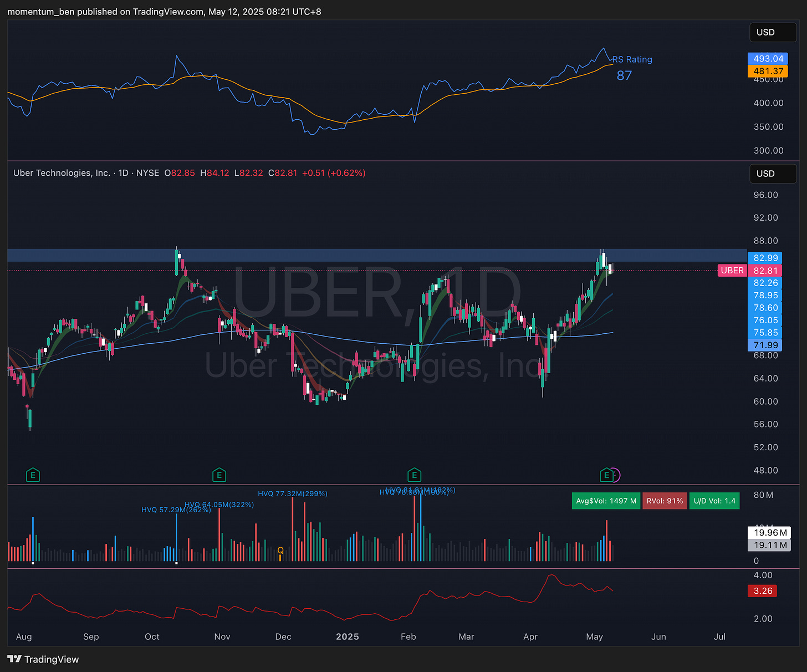
Task: Click the Aug label on time axis
Action: tap(24, 637)
